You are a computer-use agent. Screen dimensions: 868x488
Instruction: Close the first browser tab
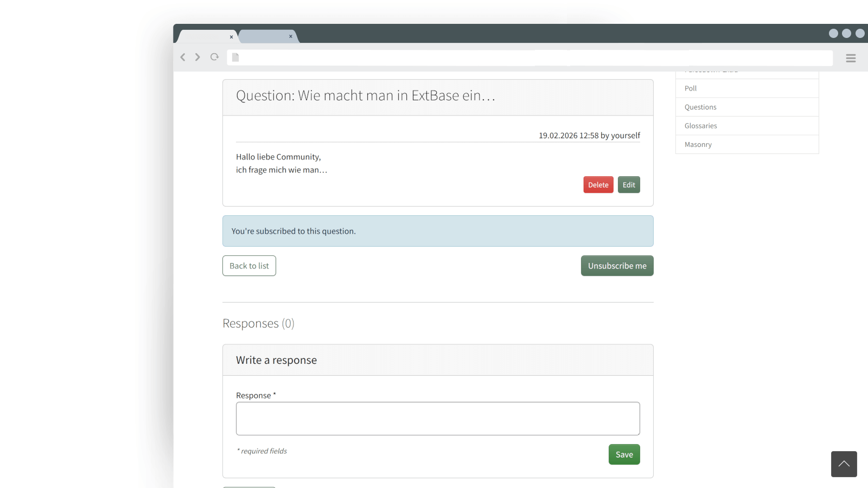pos(231,37)
